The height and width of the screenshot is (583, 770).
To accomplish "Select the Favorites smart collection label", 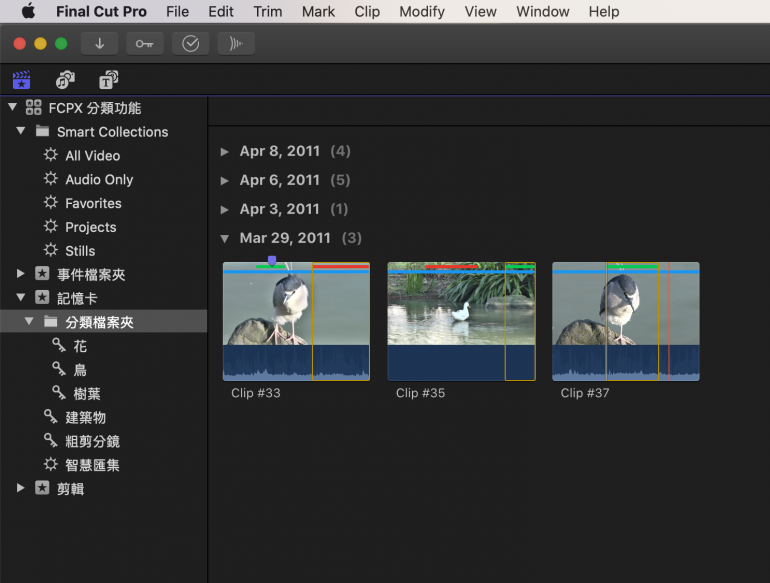I will [93, 203].
